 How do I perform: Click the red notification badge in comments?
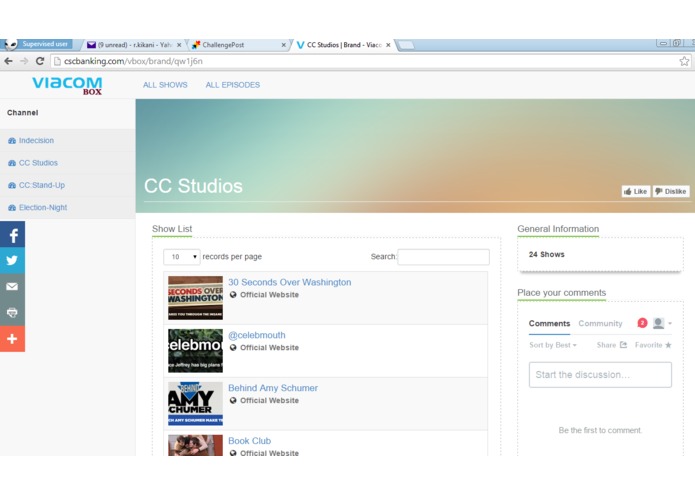click(642, 323)
